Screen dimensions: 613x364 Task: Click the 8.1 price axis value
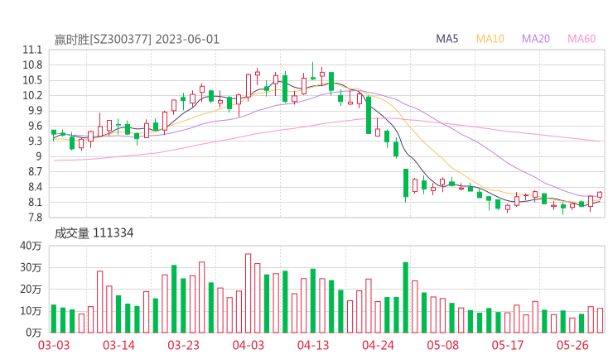[35, 203]
